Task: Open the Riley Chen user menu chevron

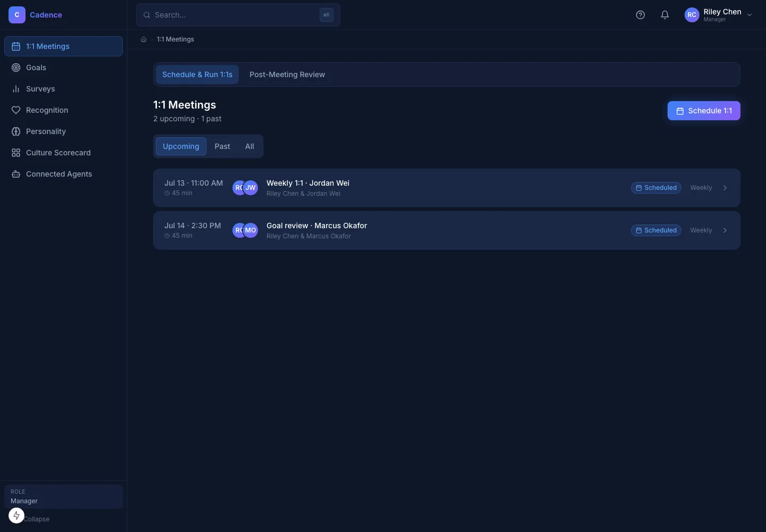Action: click(x=750, y=15)
